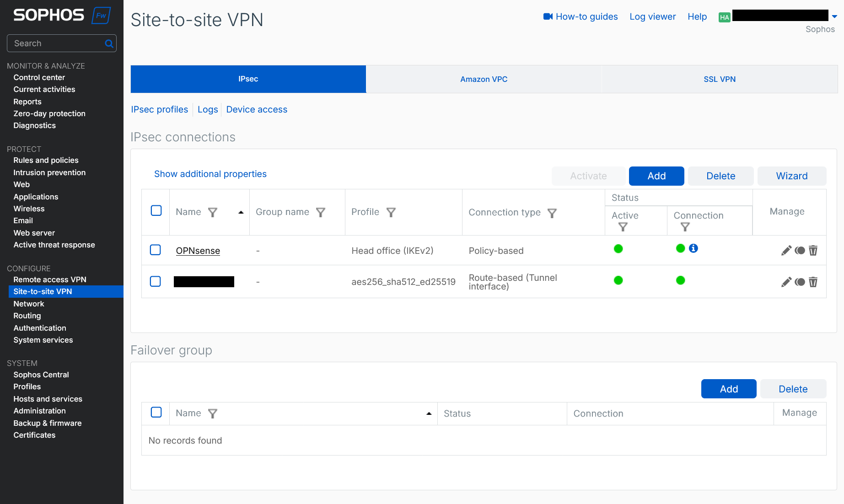
Task: Open the admin account dropdown arrow
Action: click(x=834, y=16)
